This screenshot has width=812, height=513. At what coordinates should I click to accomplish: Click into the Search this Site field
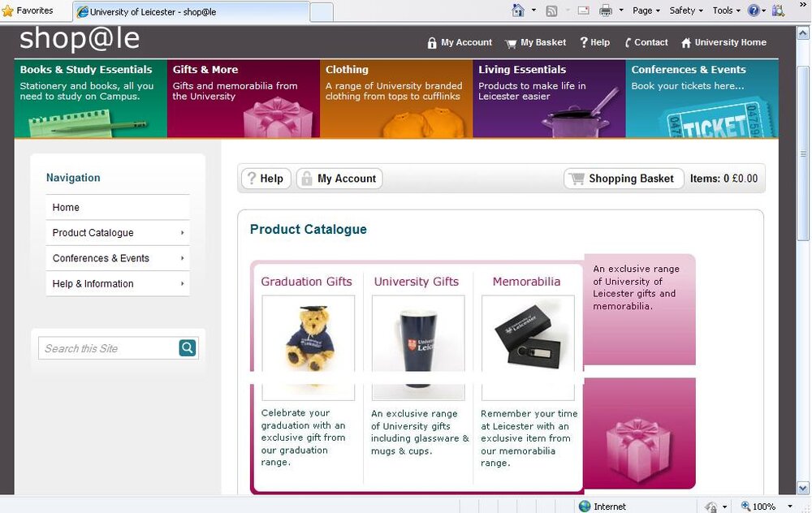pyautogui.click(x=108, y=348)
